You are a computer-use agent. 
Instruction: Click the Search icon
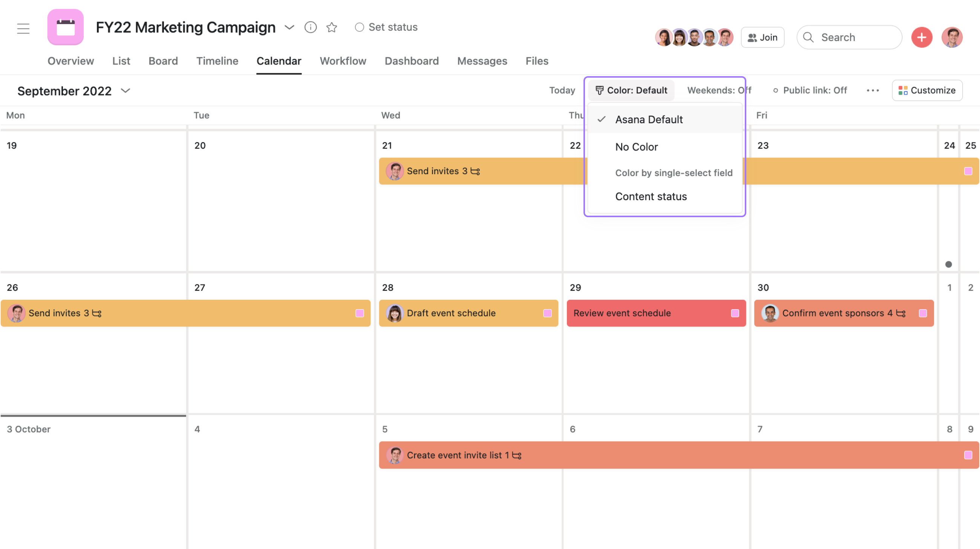(809, 37)
